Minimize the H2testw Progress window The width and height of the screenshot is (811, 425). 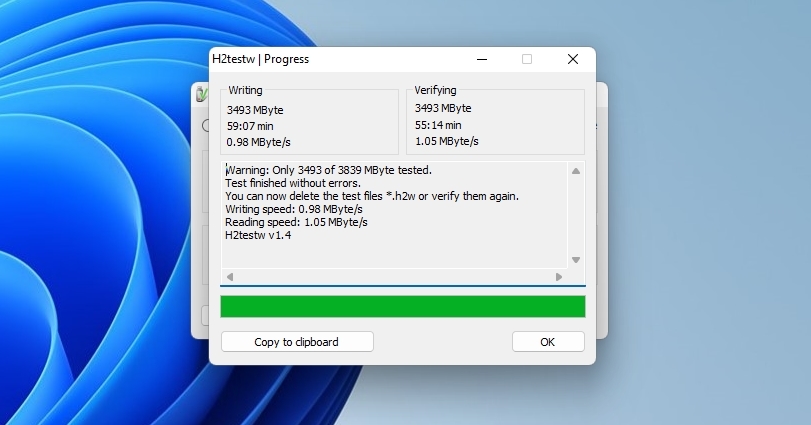(482, 59)
